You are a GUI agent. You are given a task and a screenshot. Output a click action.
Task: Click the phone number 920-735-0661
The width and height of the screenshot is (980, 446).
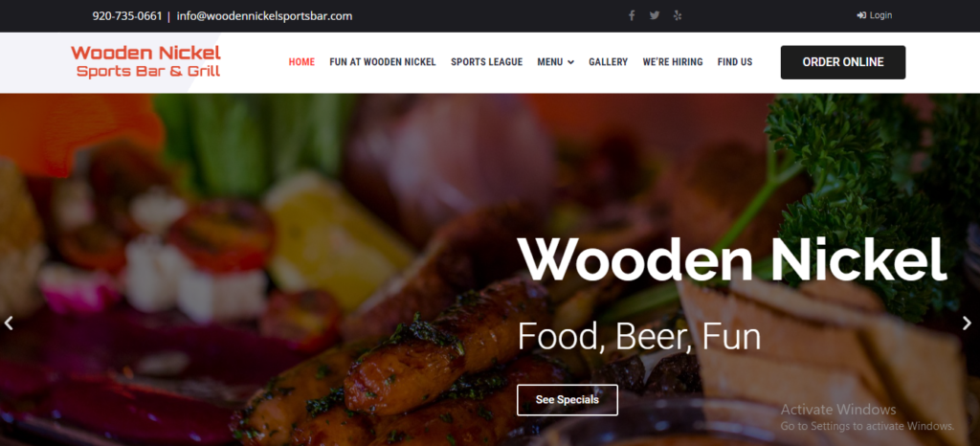127,16
